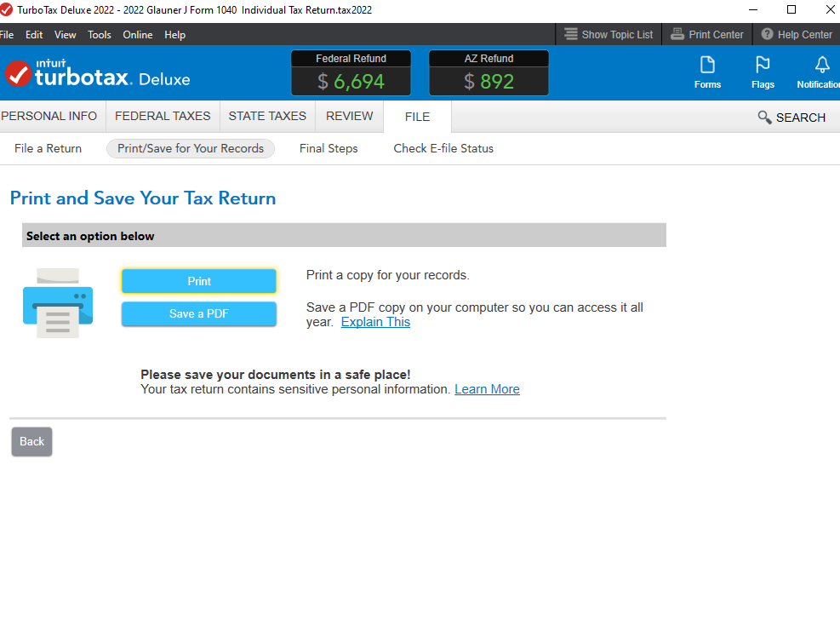This screenshot has height=643, width=840.
Task: Click Show Topic List
Action: pos(609,34)
